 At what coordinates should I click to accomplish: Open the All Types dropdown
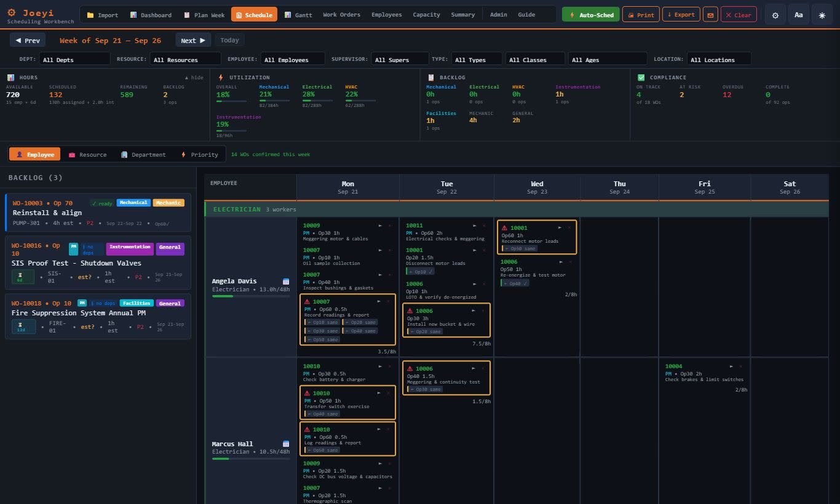pos(476,59)
